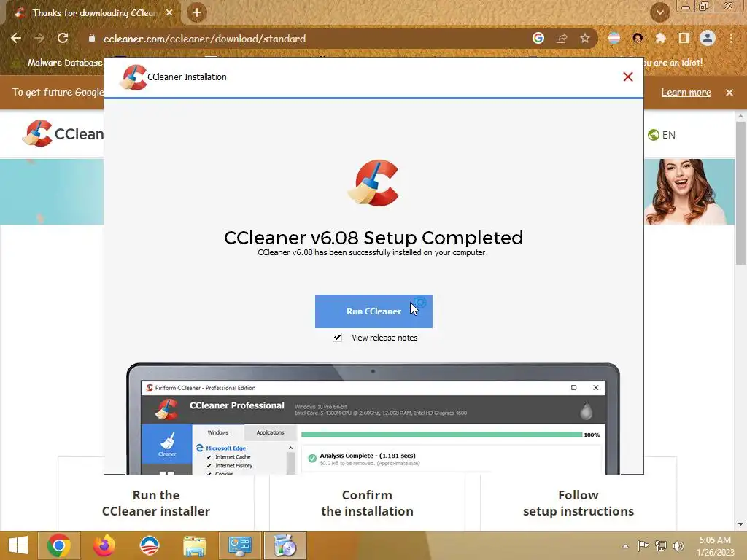Uncheck the View release notes checkbox
Image resolution: width=747 pixels, height=560 pixels.
click(x=337, y=337)
